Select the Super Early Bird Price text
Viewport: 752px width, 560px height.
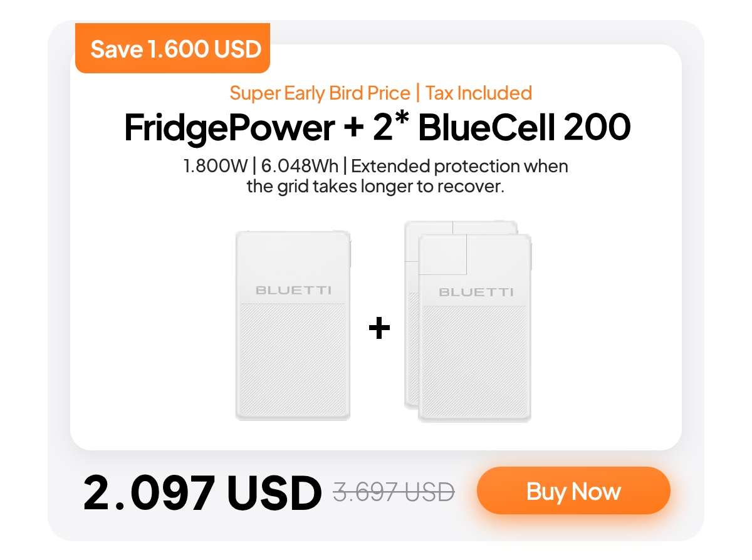(320, 93)
